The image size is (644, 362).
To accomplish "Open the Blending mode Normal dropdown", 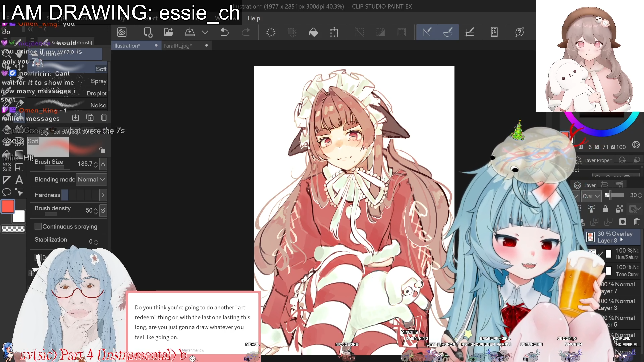I will click(x=91, y=180).
